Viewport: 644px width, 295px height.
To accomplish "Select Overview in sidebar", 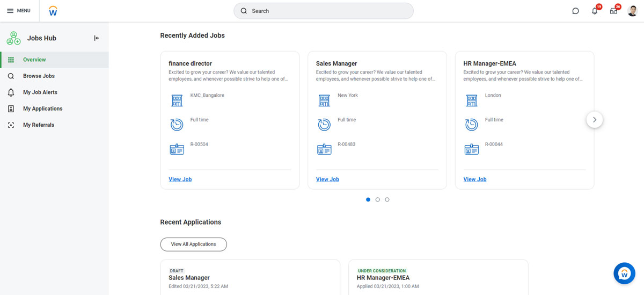I will tap(54, 60).
